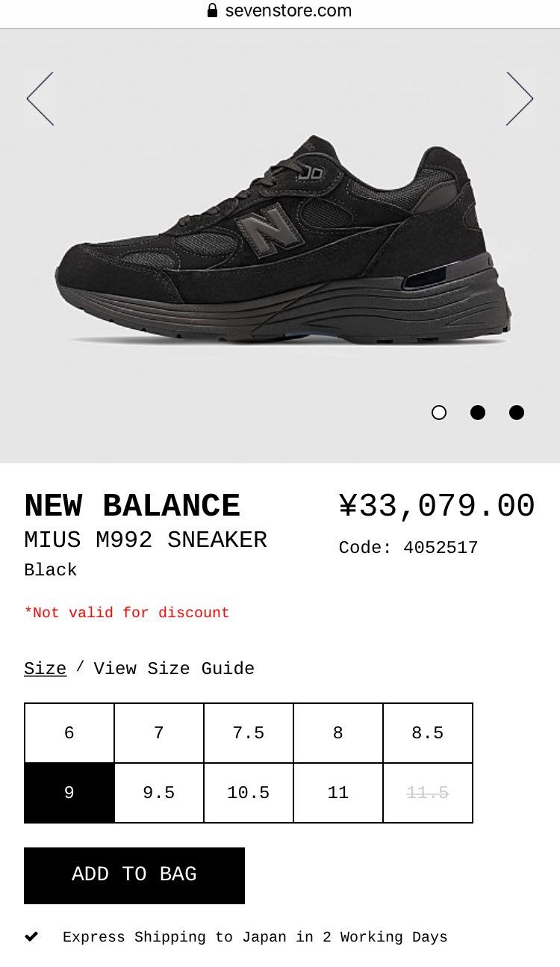Screen dimensions: 560x967
Task: Select size 8.5
Action: tap(428, 733)
